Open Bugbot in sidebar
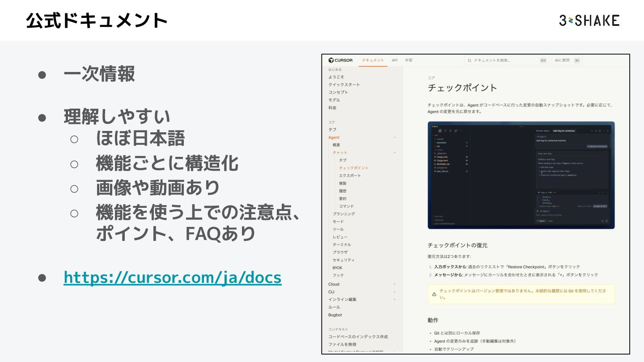Viewport: 644px width, 362px height. click(x=335, y=315)
